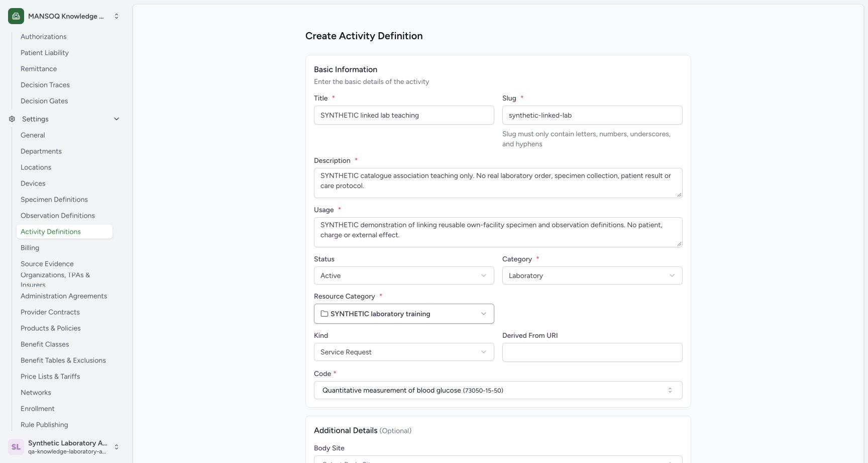Click the Description text area
868x463 pixels.
[498, 183]
